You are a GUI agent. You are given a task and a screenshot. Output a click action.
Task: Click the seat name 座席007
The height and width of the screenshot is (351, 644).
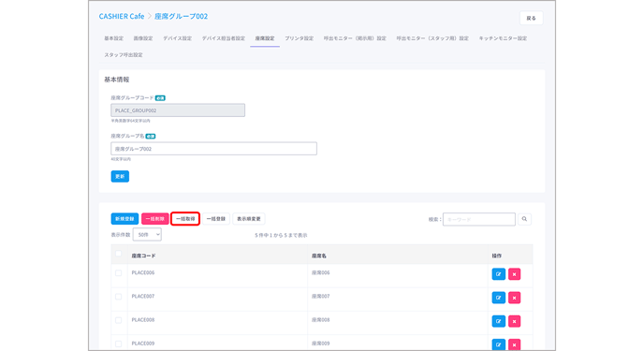point(320,296)
